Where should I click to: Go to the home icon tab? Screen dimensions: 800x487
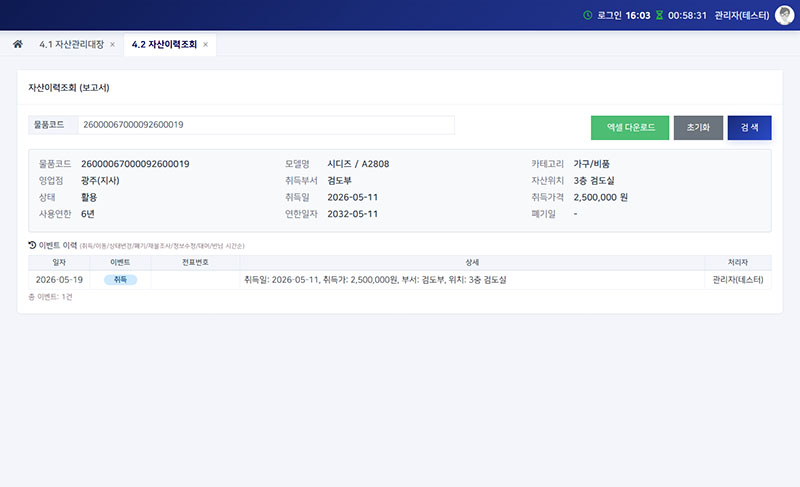(18, 44)
